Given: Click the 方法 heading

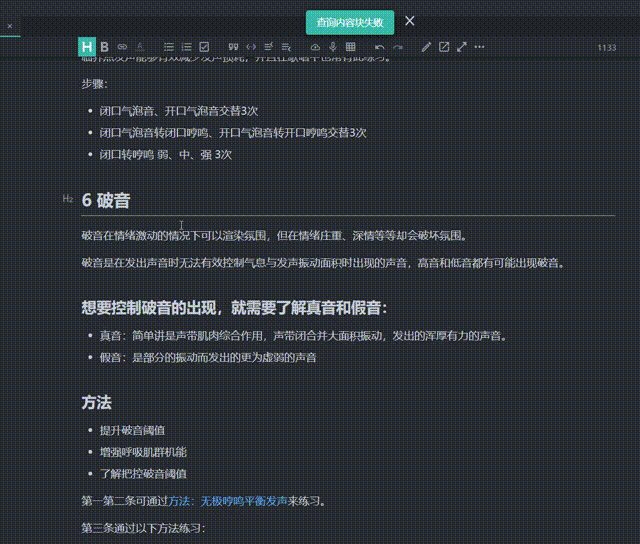Looking at the screenshot, I should [x=97, y=403].
